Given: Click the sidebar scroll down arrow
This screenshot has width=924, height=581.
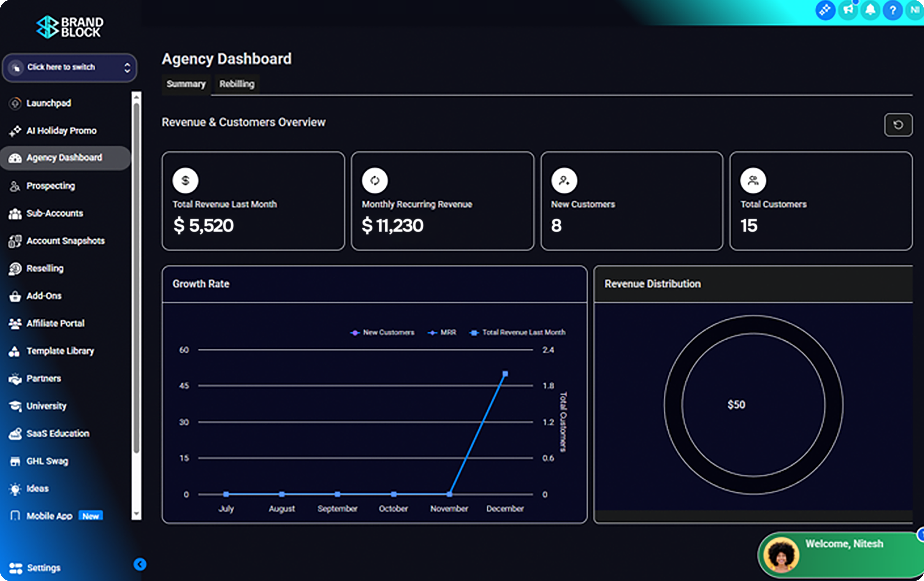Looking at the screenshot, I should coord(136,514).
